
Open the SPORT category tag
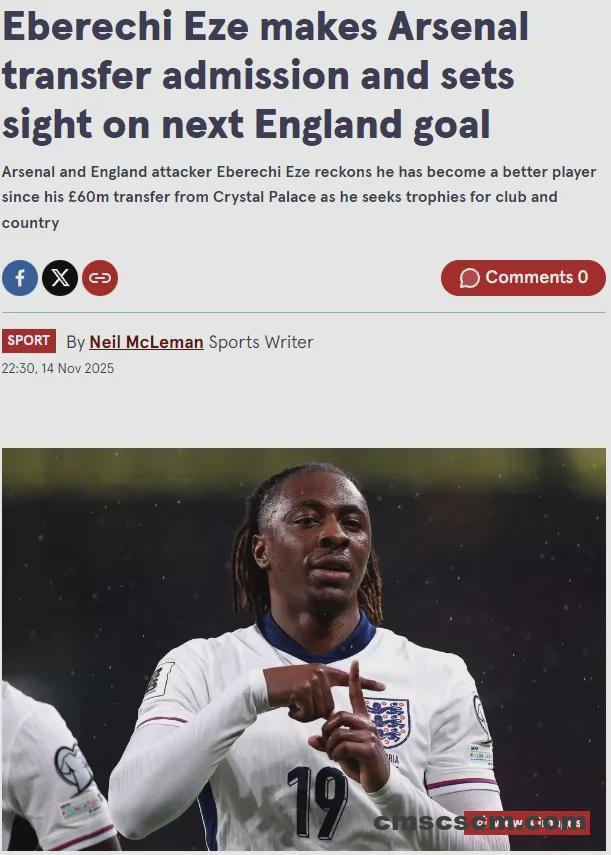(29, 341)
